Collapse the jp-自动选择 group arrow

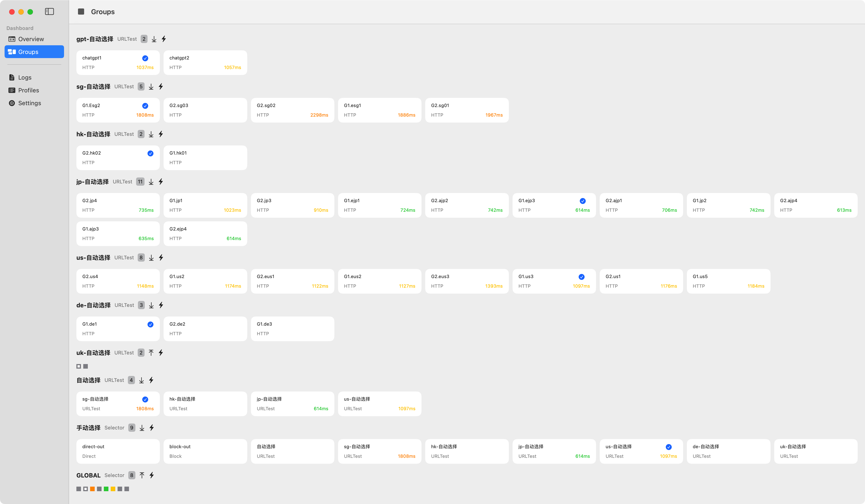coord(151,182)
